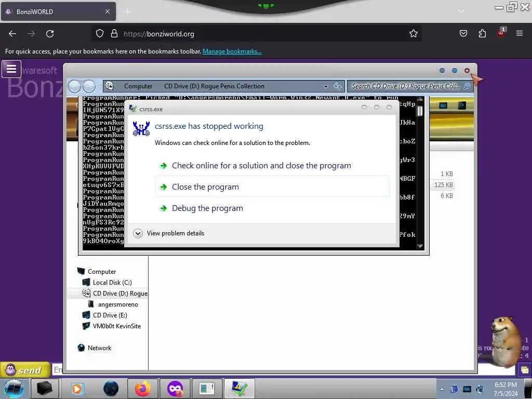Select the 6 KB file size entry

click(446, 195)
